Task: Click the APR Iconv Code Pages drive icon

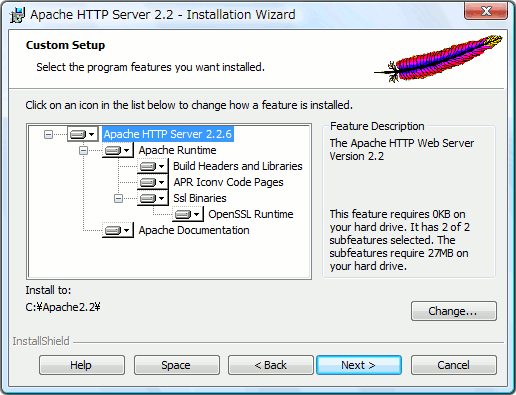Action: (x=152, y=182)
